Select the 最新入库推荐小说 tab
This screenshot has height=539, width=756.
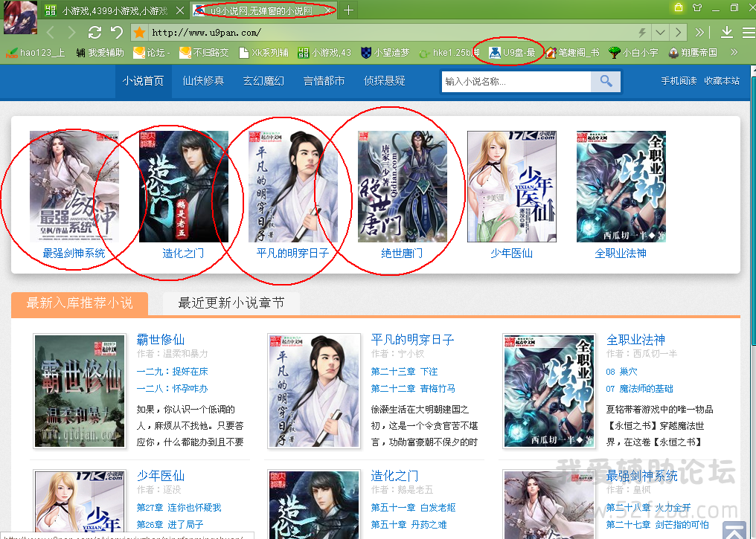pos(80,303)
